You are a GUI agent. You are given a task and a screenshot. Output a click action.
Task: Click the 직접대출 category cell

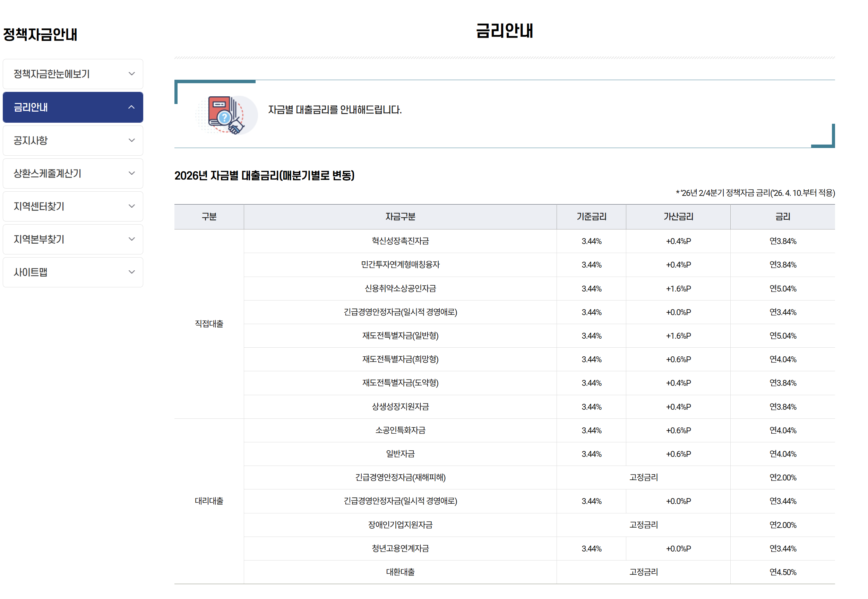[x=209, y=323]
